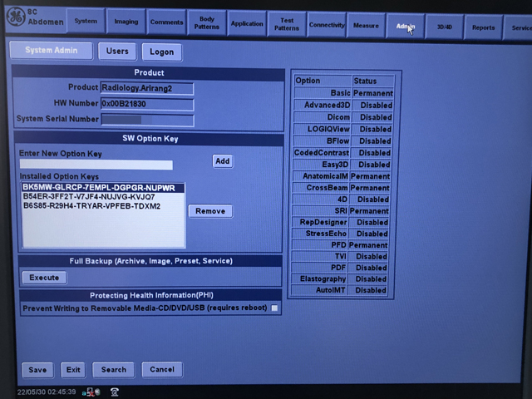
Task: Click the 8C Abdomen probe label
Action: point(46,17)
